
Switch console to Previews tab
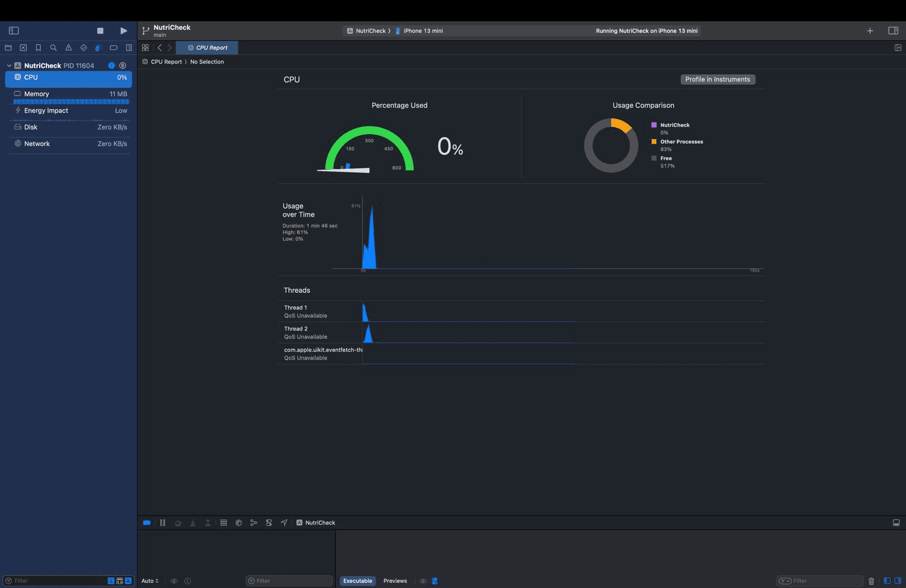[395, 581]
